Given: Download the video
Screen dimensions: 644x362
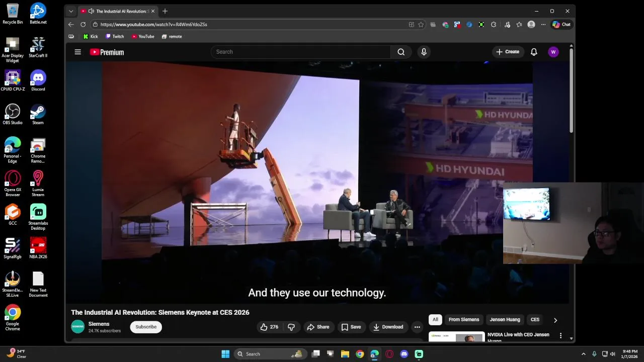Looking at the screenshot, I should [x=388, y=327].
